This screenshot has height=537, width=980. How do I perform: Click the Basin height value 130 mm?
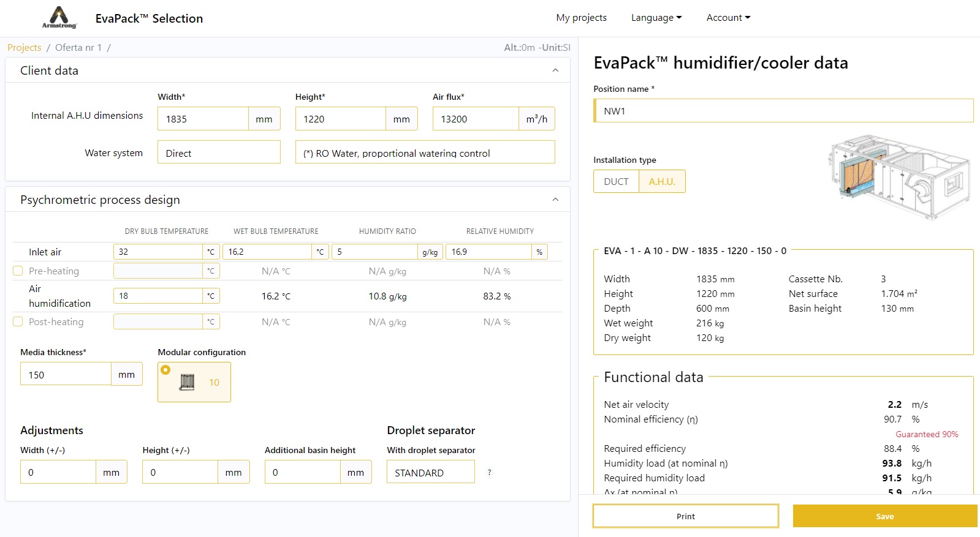click(x=897, y=309)
